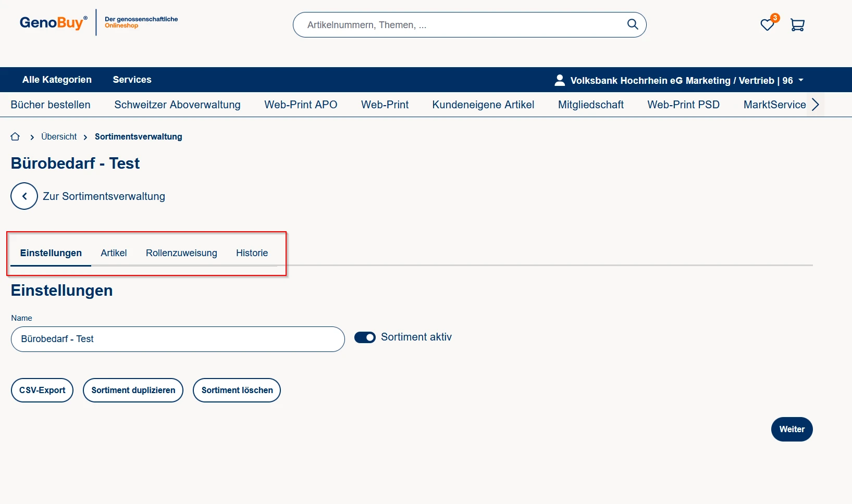Click the Name input field
This screenshot has width=852, height=504.
pos(177,339)
